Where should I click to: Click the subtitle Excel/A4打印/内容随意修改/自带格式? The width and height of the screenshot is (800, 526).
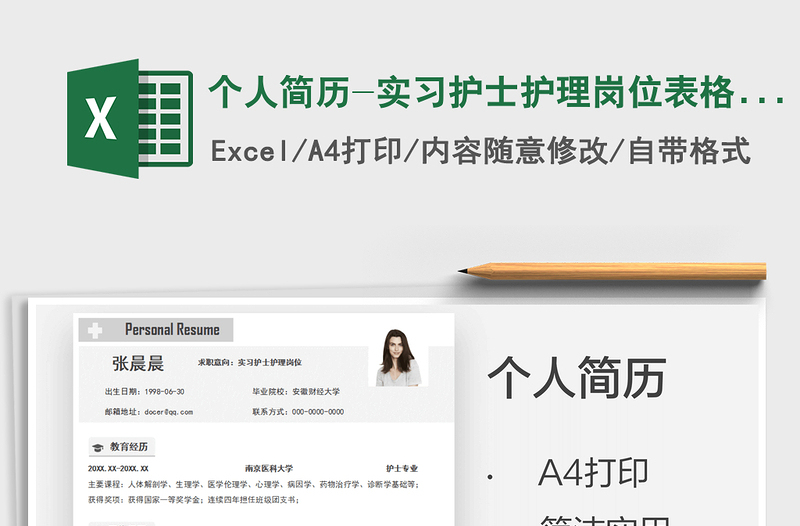pos(480,151)
